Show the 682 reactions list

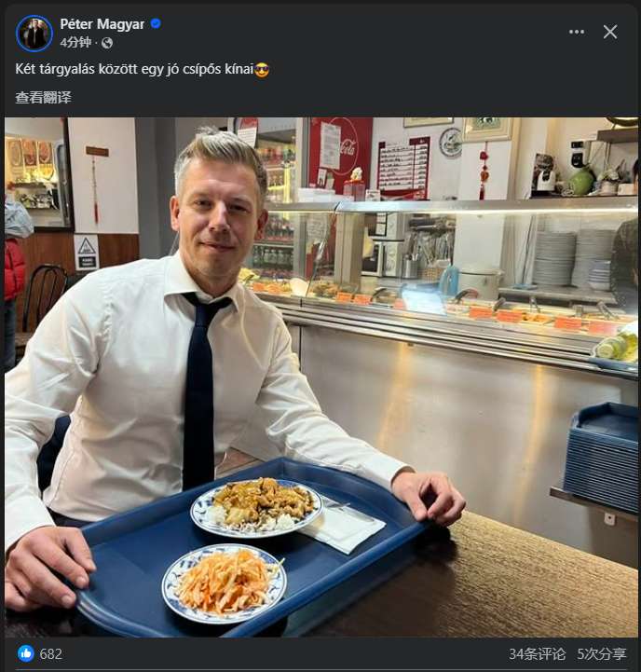pos(50,653)
